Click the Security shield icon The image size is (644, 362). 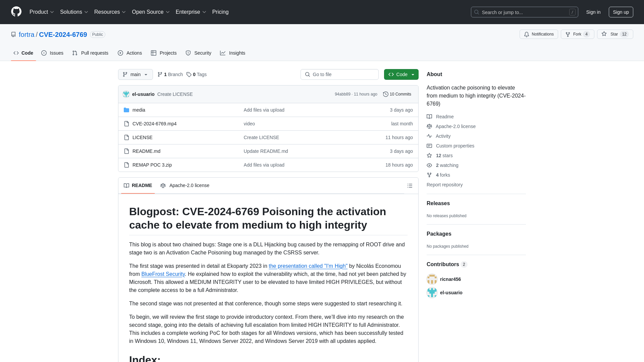coord(189,53)
